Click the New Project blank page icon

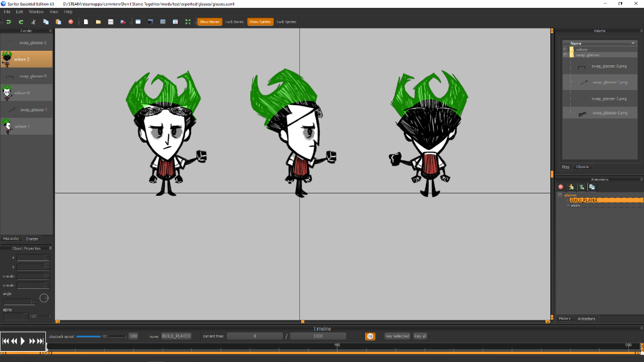[x=86, y=22]
